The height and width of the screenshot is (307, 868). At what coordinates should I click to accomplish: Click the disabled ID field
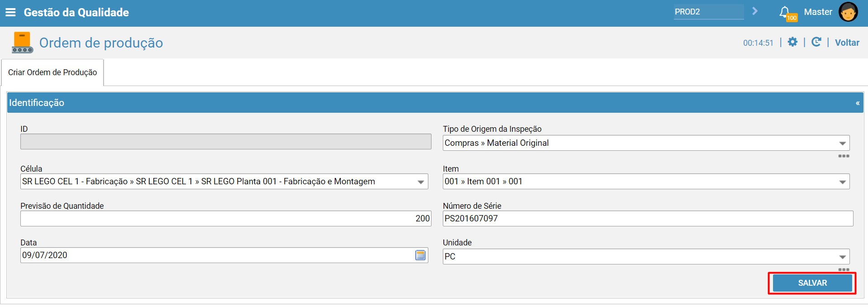pyautogui.click(x=226, y=142)
